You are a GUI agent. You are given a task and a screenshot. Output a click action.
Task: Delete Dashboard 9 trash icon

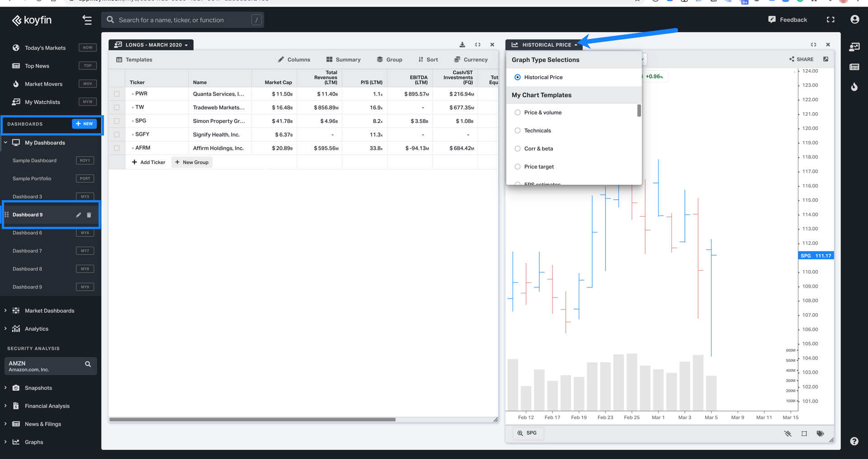[89, 215]
